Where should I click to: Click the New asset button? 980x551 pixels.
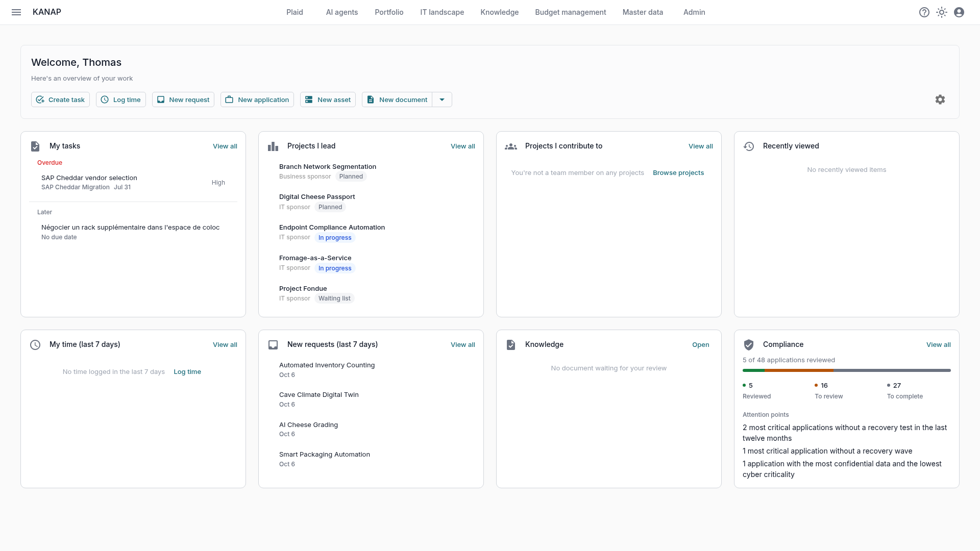328,99
